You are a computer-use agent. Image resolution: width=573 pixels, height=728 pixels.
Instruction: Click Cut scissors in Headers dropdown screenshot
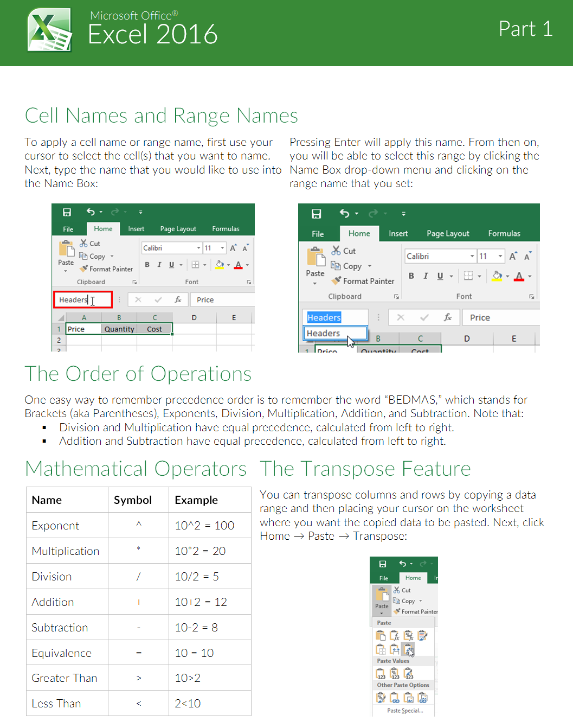point(336,251)
